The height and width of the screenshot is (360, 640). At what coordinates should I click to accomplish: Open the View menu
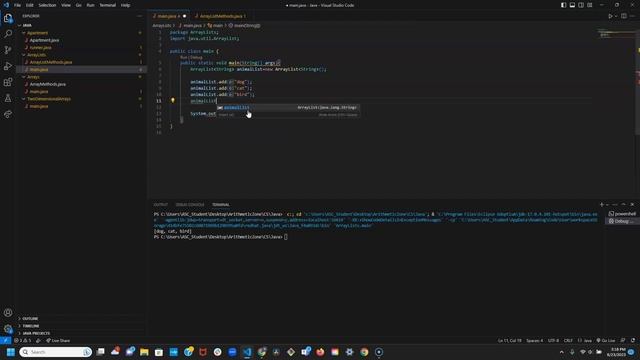(x=66, y=5)
